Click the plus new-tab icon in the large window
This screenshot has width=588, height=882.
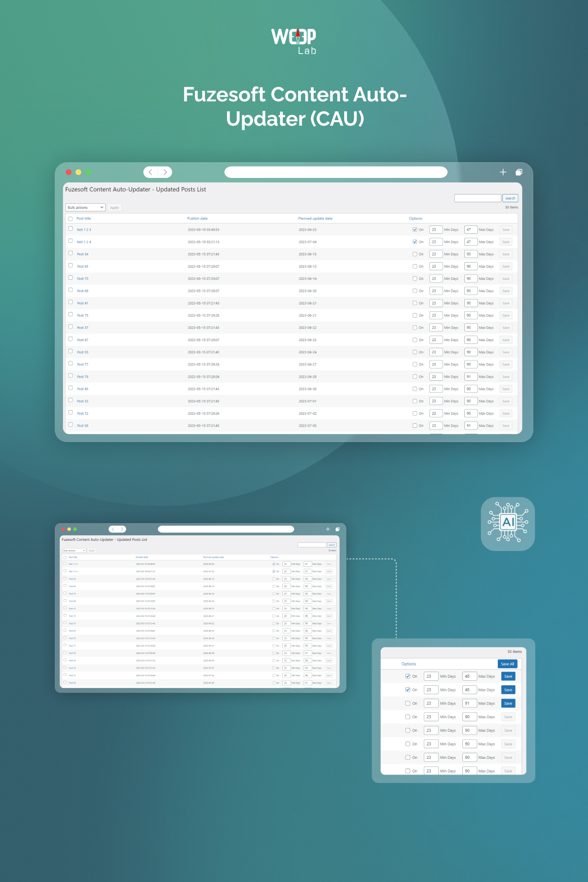click(x=503, y=172)
